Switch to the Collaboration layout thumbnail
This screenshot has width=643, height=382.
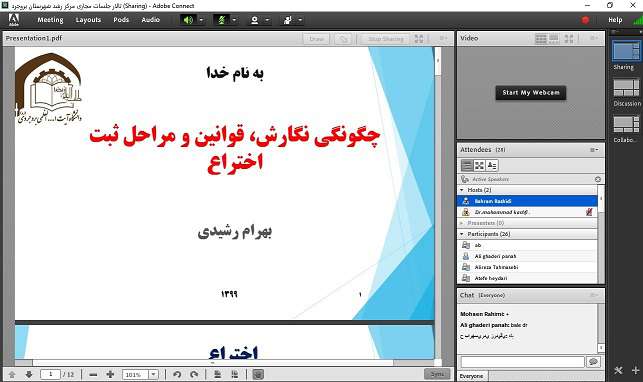click(626, 124)
